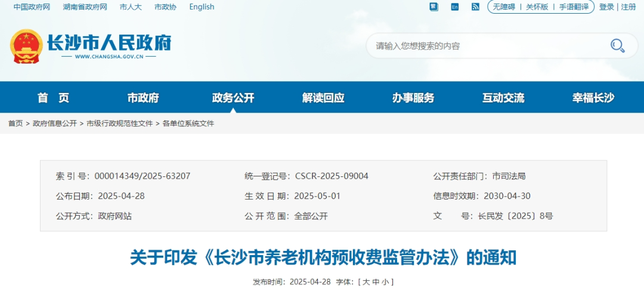Viewport: 644px width, 295px height.
Task: Click the national emblem logo
Action: 26,46
